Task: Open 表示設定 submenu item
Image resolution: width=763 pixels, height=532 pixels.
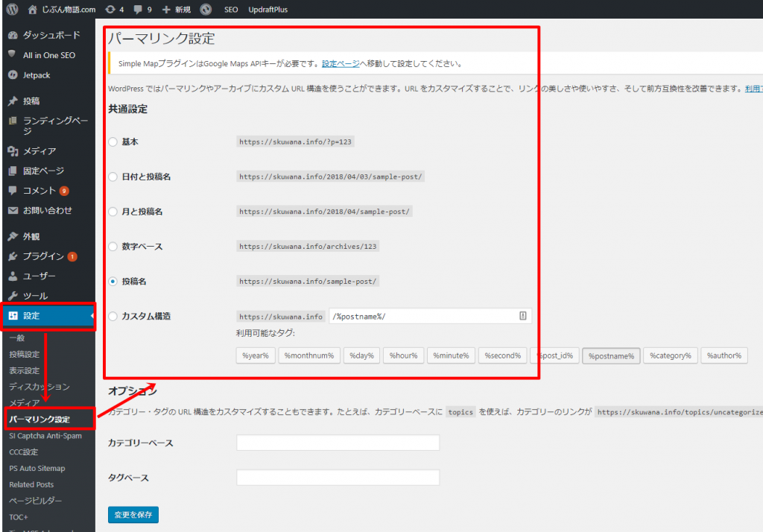Action: (x=25, y=370)
